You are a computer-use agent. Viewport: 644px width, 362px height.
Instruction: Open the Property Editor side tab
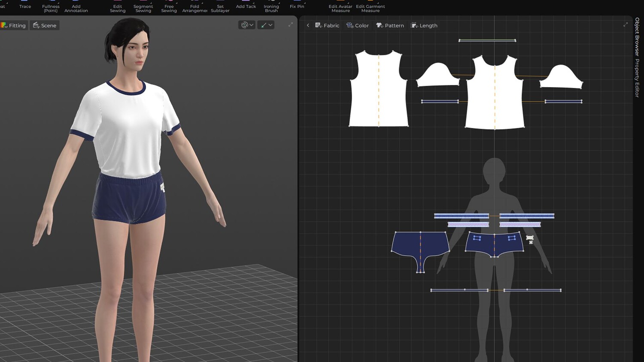637,78
